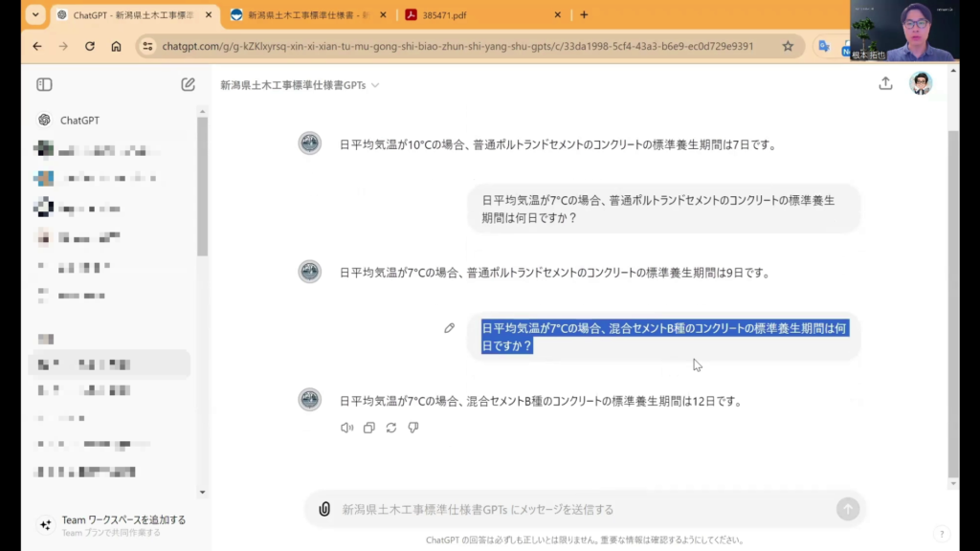
Task: Switch to the second 新潟県土木工事標準仕様書 tab
Action: pyautogui.click(x=306, y=15)
